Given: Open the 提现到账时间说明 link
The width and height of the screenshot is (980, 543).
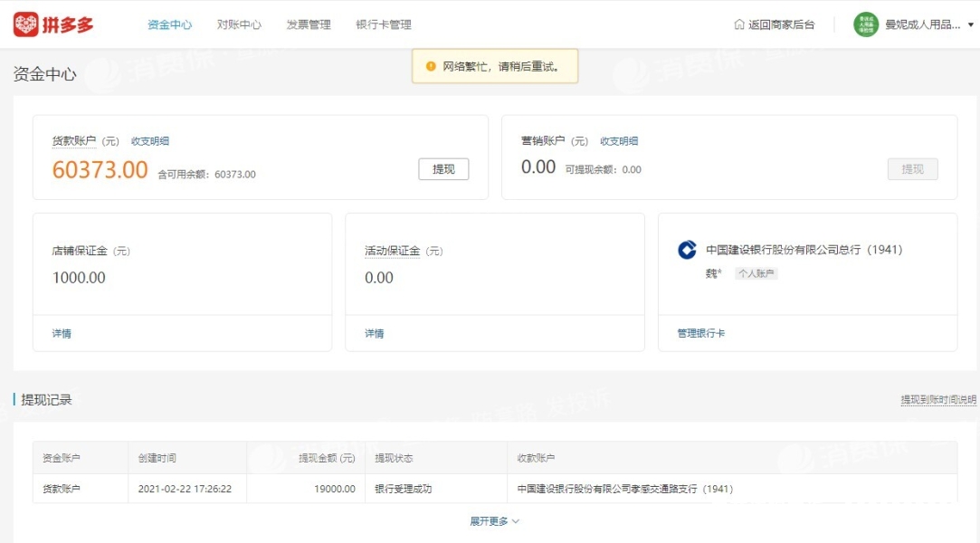Looking at the screenshot, I should pos(937,399).
